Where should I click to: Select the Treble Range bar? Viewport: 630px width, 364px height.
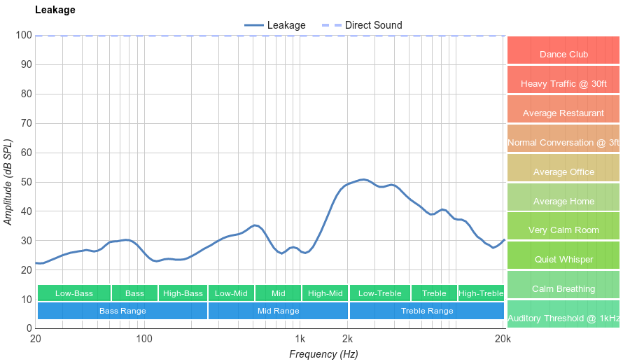pyautogui.click(x=426, y=311)
